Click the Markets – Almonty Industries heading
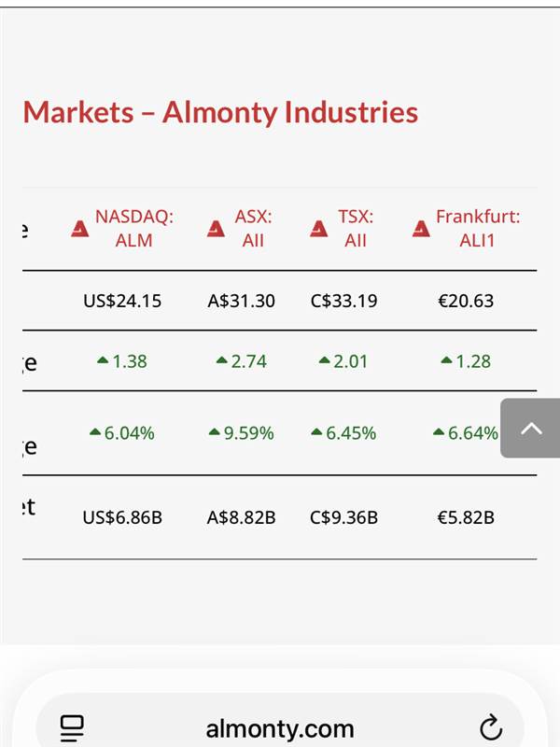The image size is (560, 747). click(x=220, y=112)
